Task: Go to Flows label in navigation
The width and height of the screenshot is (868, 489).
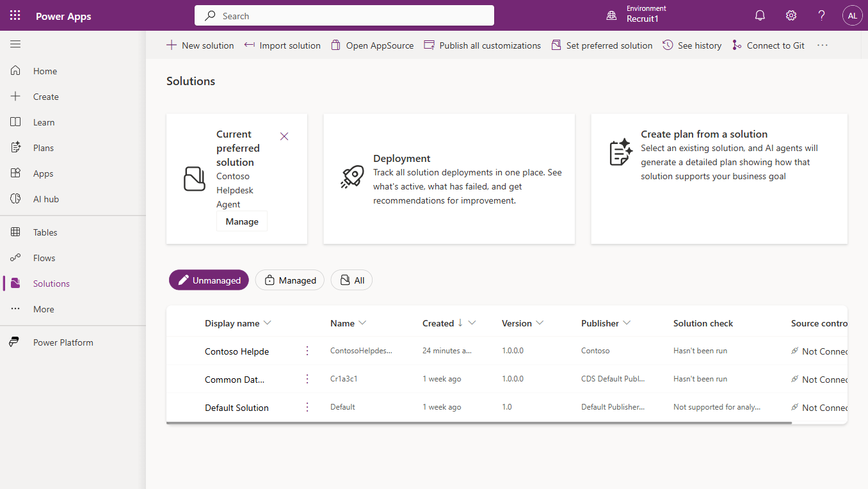Action: click(x=44, y=258)
